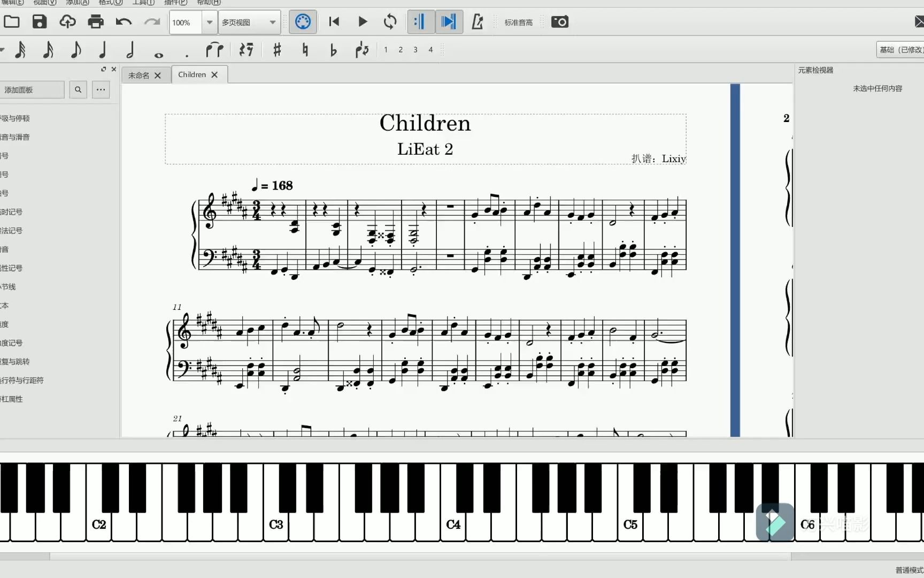The image size is (924, 578).
Task: Select the 扒谱：Lixiy composer text
Action: tap(659, 158)
